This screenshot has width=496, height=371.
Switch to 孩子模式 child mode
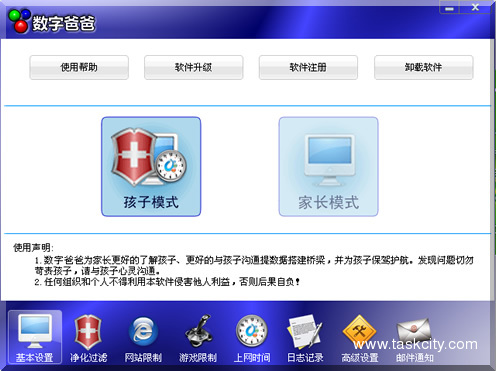151,167
